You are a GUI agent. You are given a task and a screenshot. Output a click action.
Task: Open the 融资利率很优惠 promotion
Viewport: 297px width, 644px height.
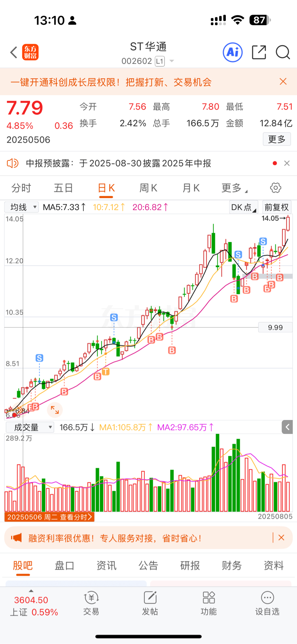pos(115,538)
